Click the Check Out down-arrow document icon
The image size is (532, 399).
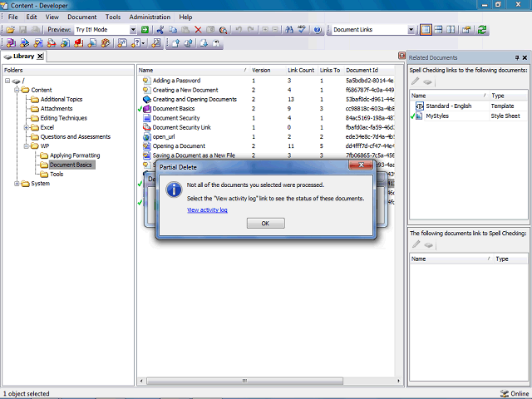pos(204,43)
